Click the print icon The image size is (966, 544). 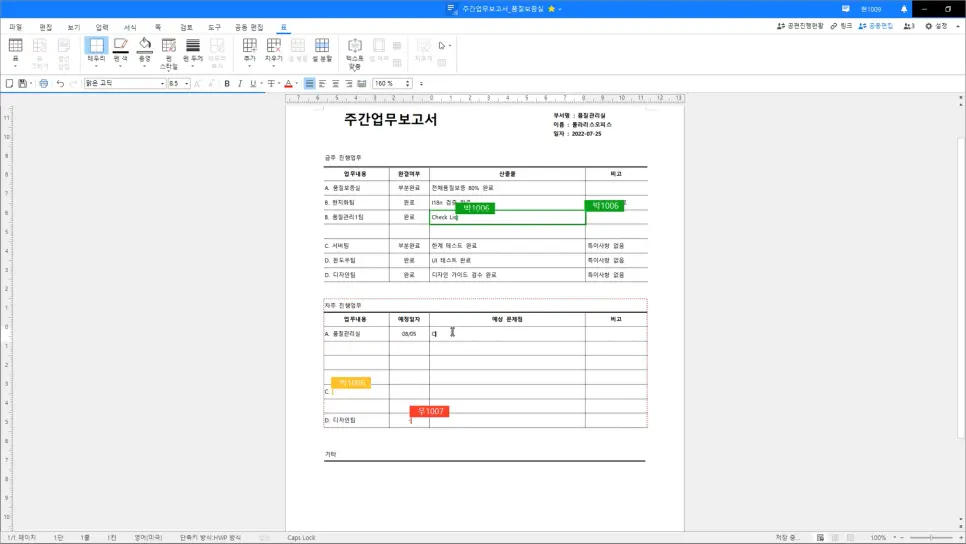pos(44,83)
